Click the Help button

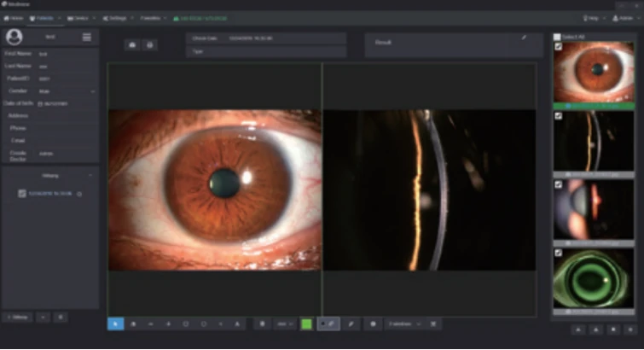point(591,17)
